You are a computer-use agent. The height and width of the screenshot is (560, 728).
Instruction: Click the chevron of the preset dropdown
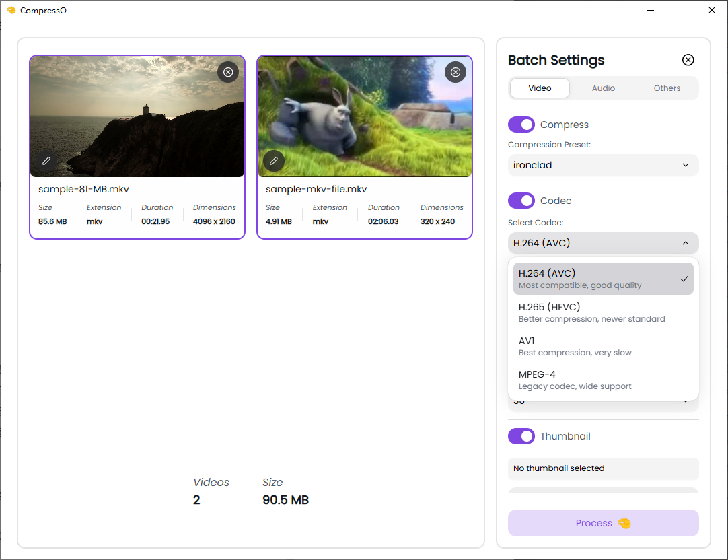tap(686, 166)
